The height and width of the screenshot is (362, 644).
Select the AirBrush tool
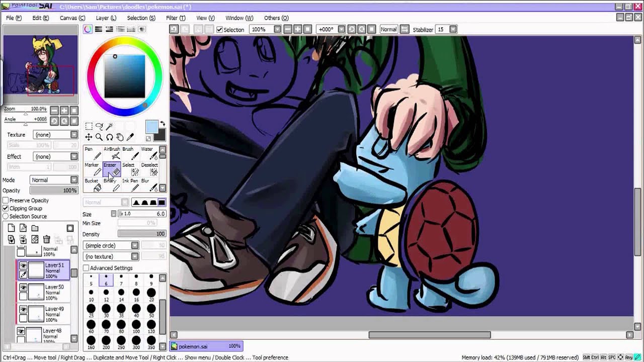[112, 153]
